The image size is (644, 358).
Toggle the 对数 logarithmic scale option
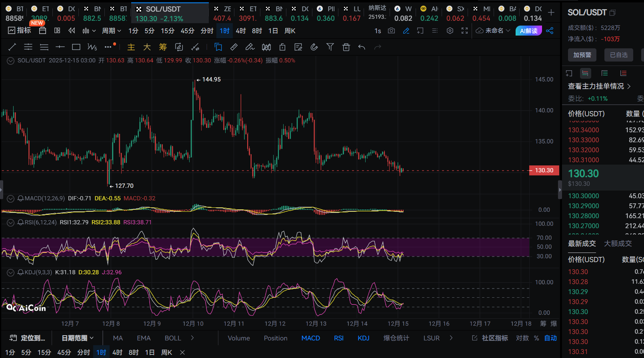point(522,338)
